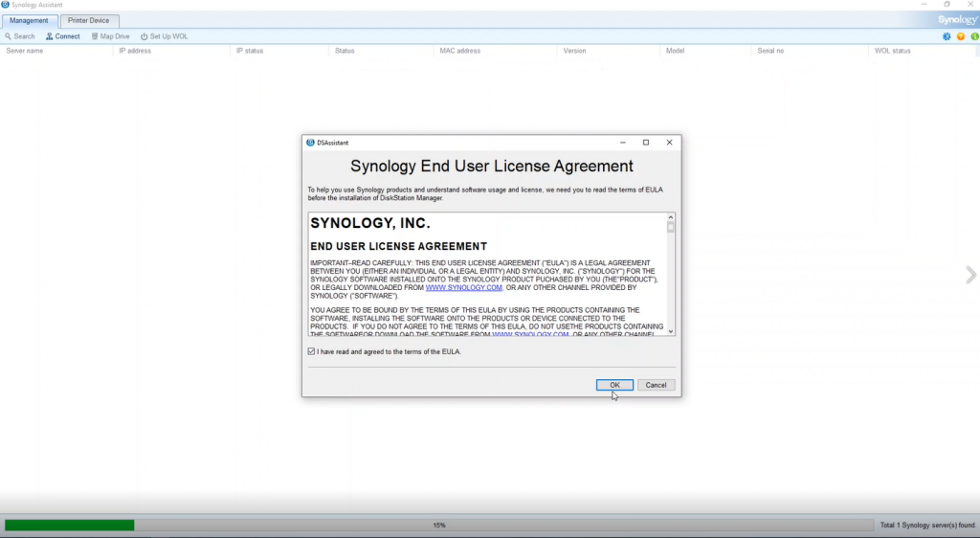Click the Connect toolbar button
Viewport: 980px width, 538px height.
62,37
